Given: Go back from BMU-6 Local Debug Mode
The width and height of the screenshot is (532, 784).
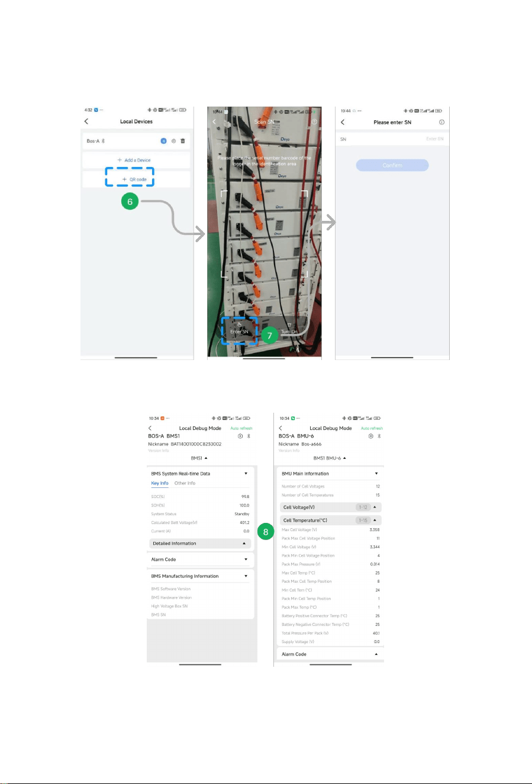Looking at the screenshot, I should (280, 428).
